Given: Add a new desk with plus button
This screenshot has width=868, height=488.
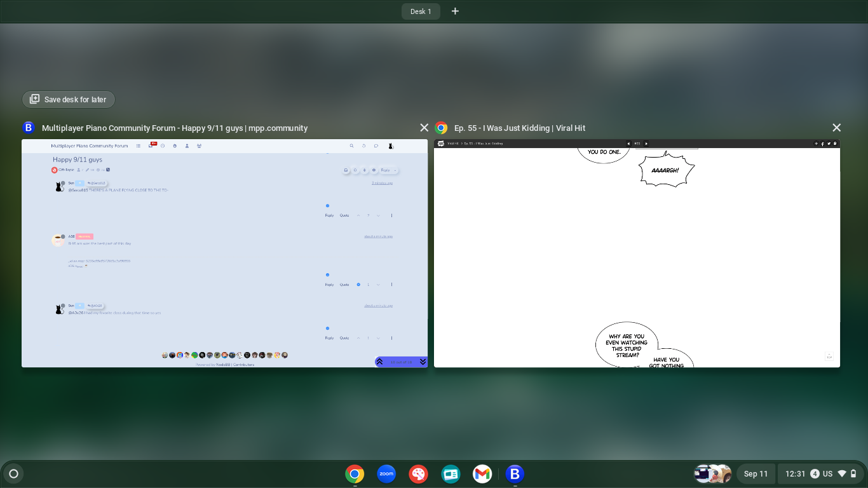Looking at the screenshot, I should point(455,11).
